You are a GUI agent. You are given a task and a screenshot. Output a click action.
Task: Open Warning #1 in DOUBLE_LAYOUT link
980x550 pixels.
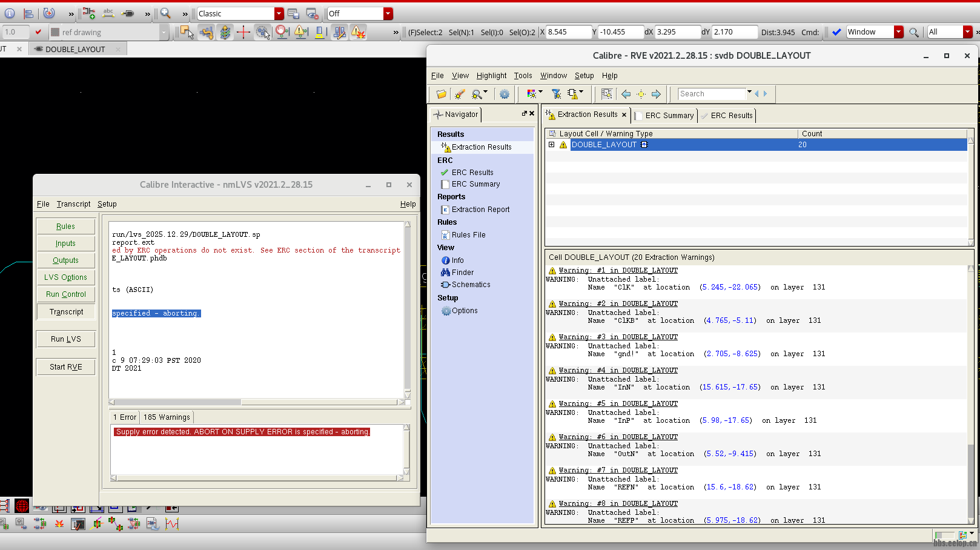pos(618,271)
